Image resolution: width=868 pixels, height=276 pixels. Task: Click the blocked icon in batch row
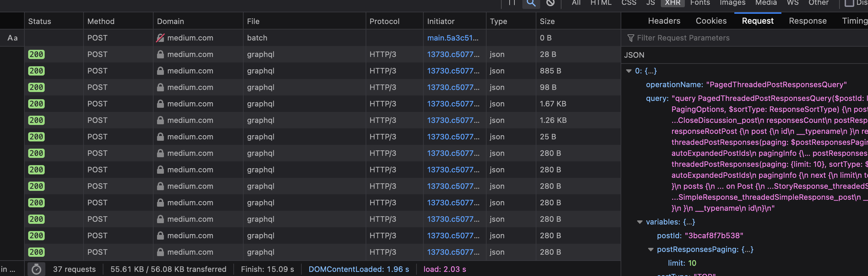click(160, 38)
